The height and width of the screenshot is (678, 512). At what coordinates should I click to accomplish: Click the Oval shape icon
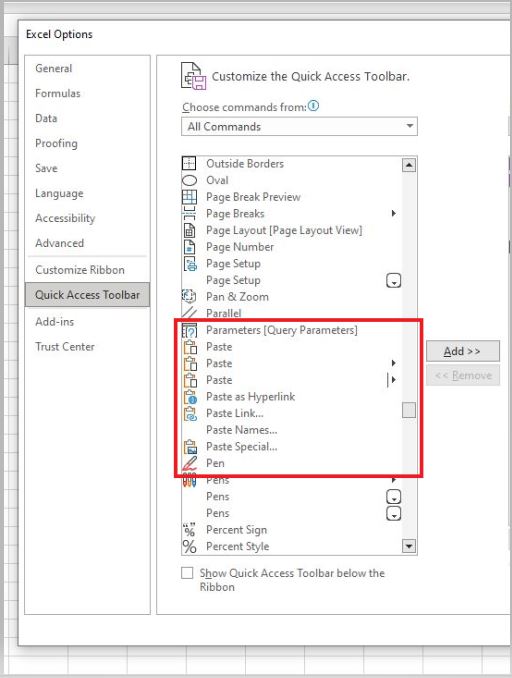pos(189,180)
